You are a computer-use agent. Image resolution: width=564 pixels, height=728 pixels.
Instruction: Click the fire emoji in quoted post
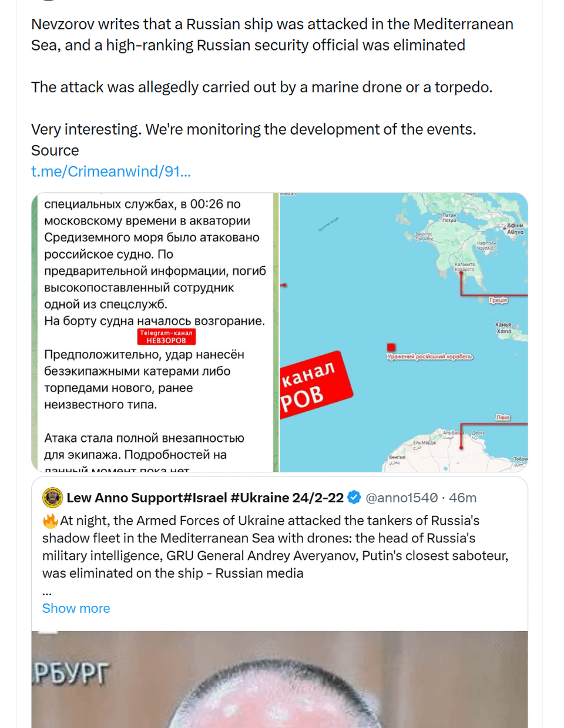click(x=50, y=521)
